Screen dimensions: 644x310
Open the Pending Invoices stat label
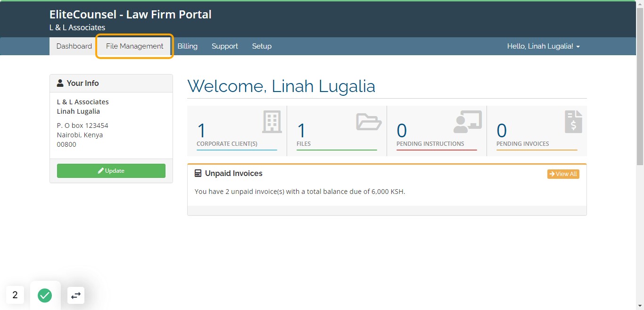pyautogui.click(x=523, y=144)
